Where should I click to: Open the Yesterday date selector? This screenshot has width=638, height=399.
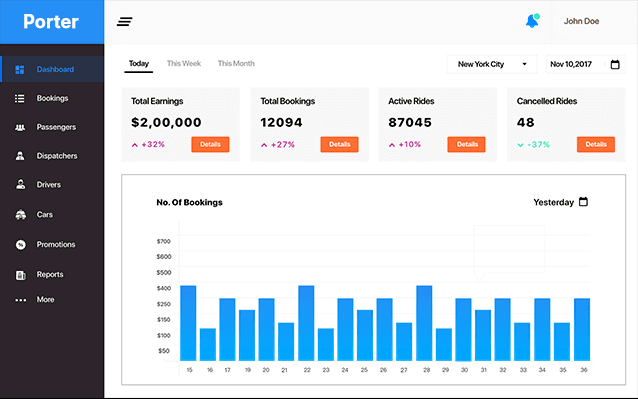561,202
